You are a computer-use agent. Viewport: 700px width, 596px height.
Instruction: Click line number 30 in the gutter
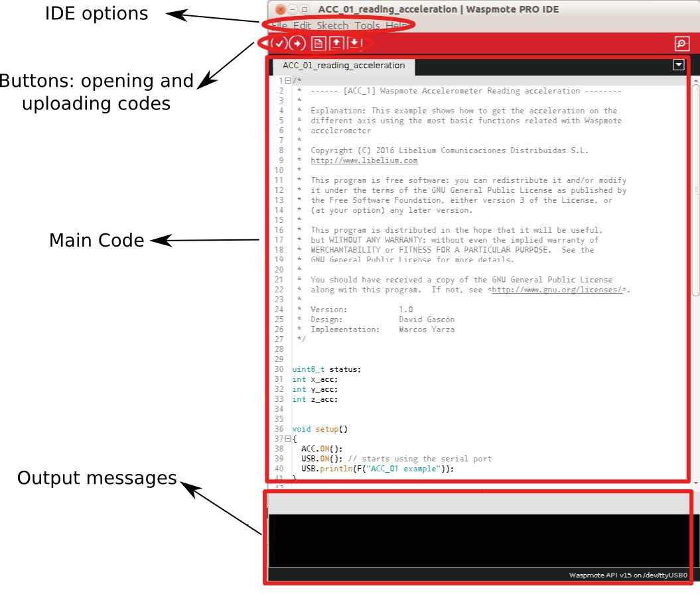coord(279,369)
